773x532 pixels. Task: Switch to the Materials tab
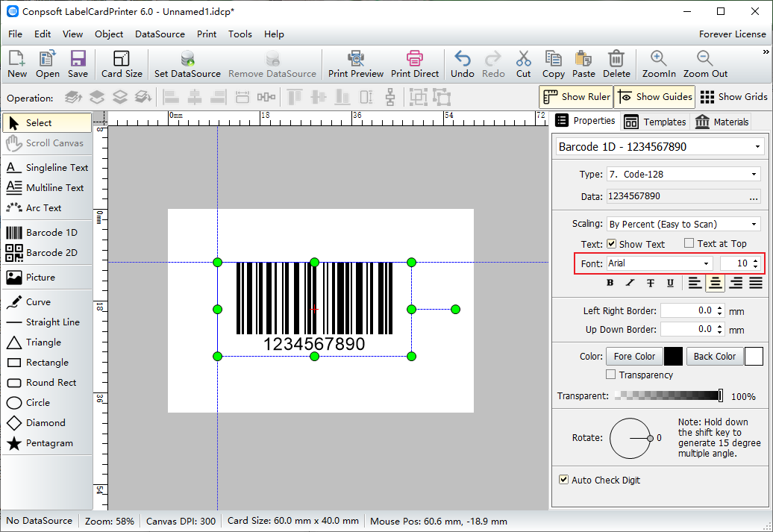point(722,122)
